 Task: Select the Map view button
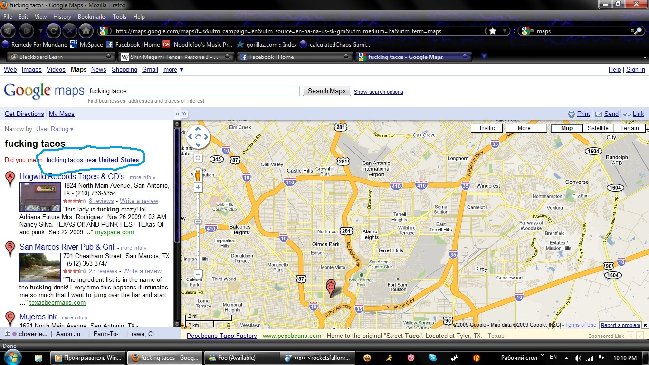(567, 128)
